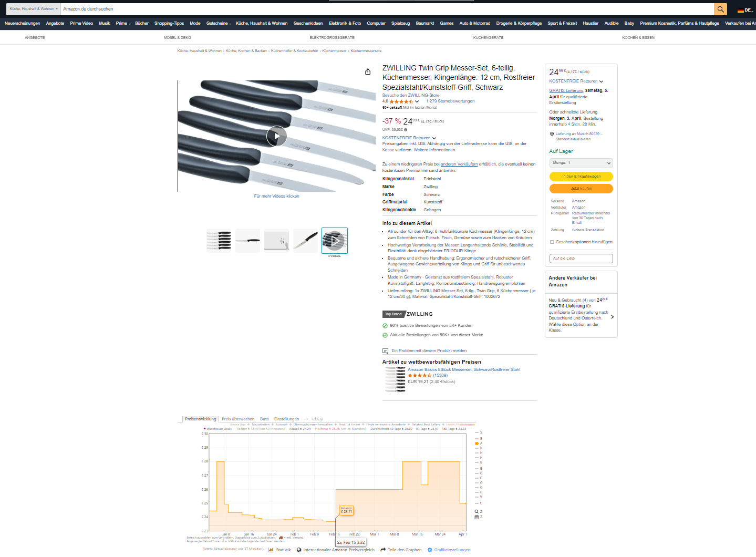756x557 pixels.
Task: Click the share icon above product image
Action: [x=368, y=71]
